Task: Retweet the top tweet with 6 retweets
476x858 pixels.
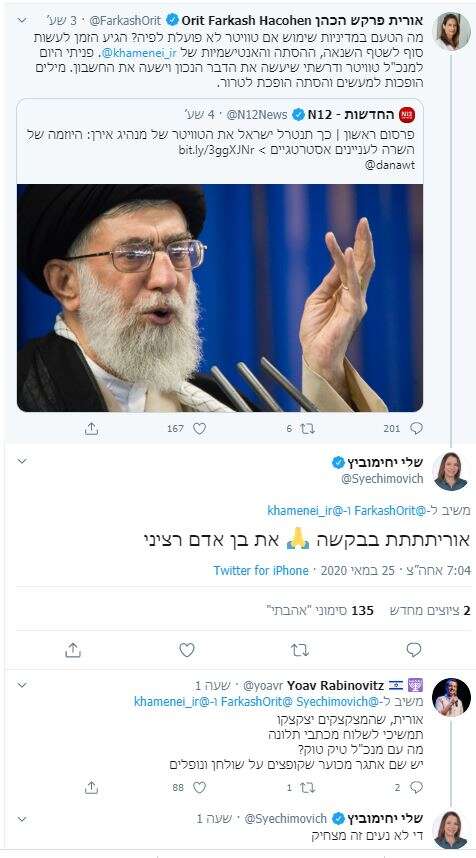Action: pyautogui.click(x=307, y=428)
